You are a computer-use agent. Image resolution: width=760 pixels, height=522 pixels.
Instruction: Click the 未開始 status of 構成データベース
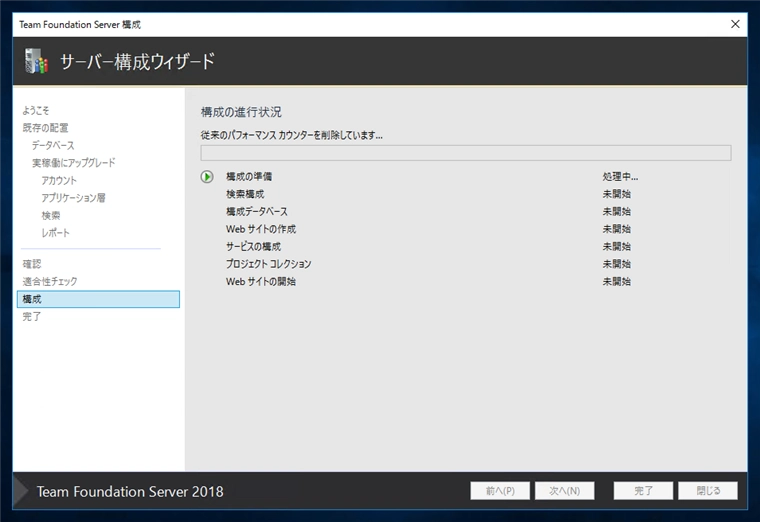click(617, 211)
